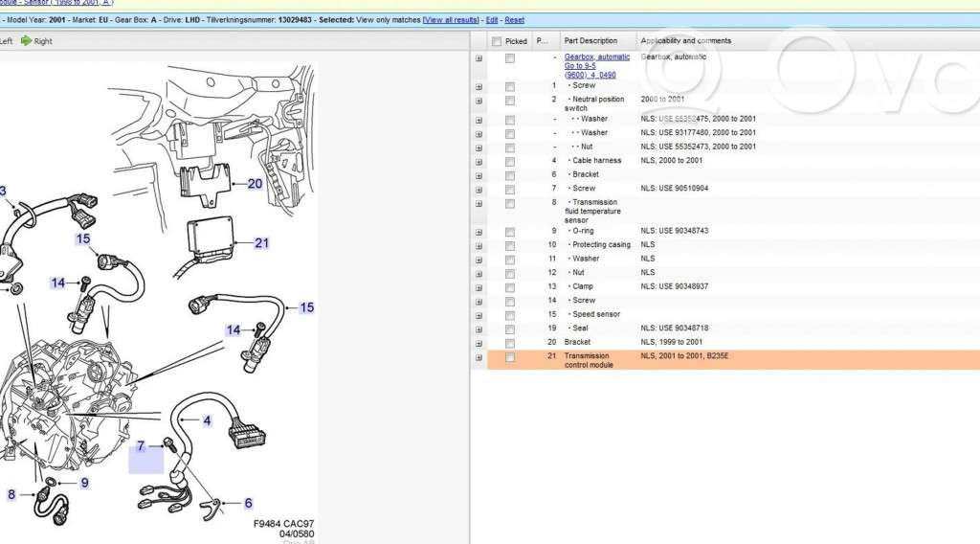Click callout 4 on the cable harness
This screenshot has height=544, width=980.
pos(207,420)
